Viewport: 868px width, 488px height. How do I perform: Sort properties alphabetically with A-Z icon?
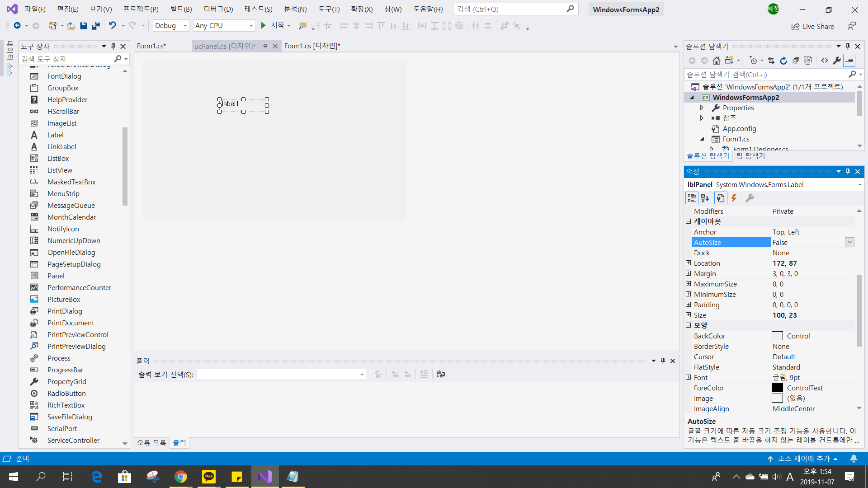tap(705, 198)
